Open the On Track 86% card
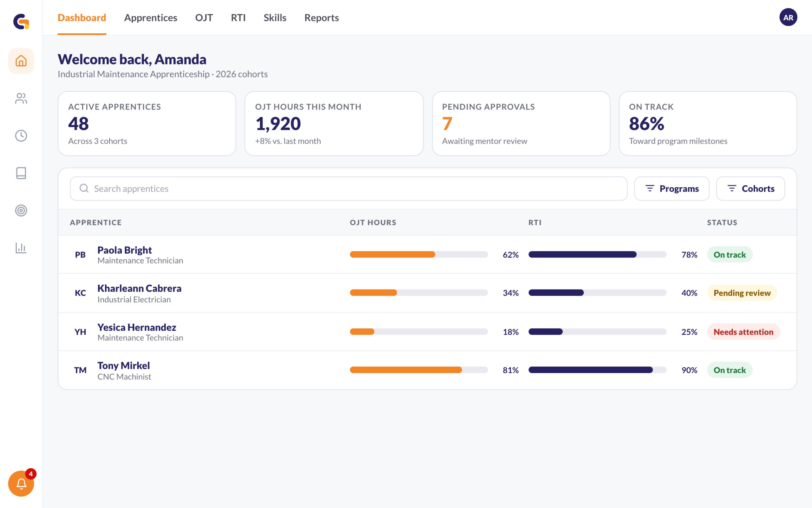812x508 pixels. 708,124
